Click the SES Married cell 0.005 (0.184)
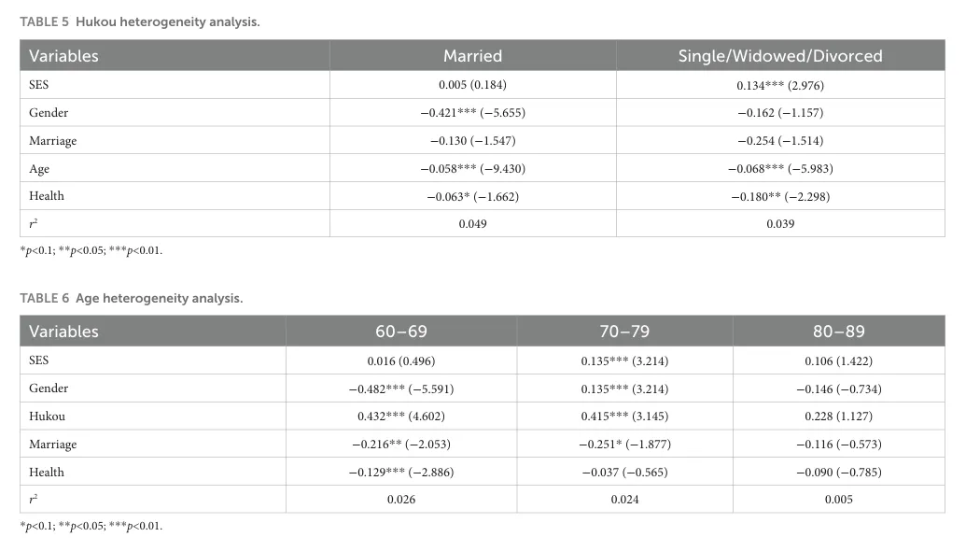The width and height of the screenshot is (980, 551). (x=472, y=84)
